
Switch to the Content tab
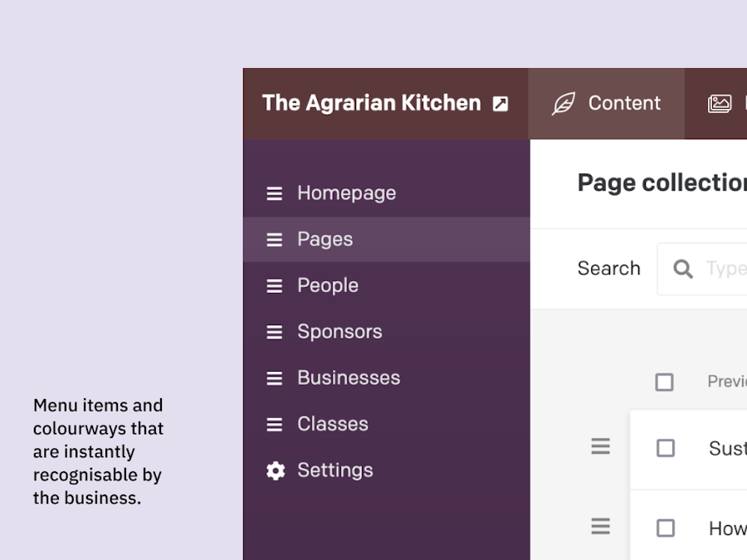tap(606, 104)
